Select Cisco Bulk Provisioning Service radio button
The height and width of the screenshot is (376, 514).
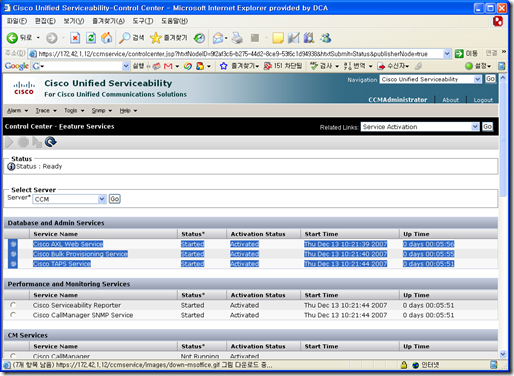[13, 254]
